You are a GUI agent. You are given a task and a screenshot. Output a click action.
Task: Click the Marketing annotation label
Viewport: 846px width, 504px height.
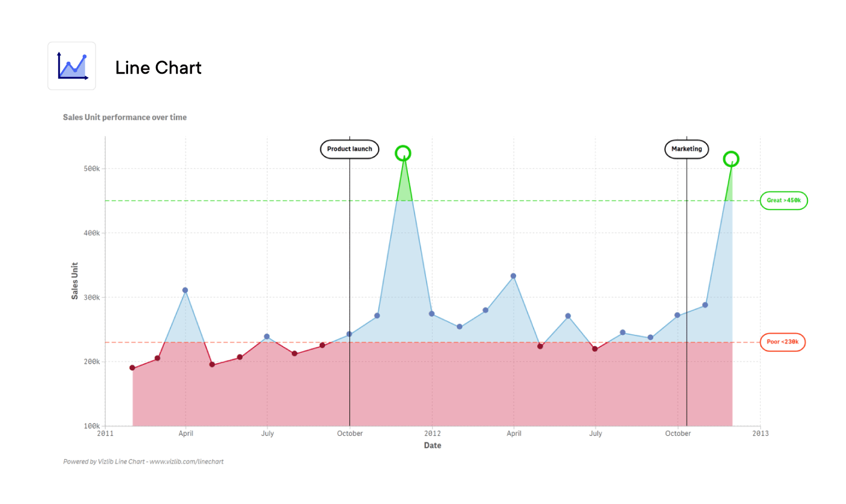coord(686,149)
